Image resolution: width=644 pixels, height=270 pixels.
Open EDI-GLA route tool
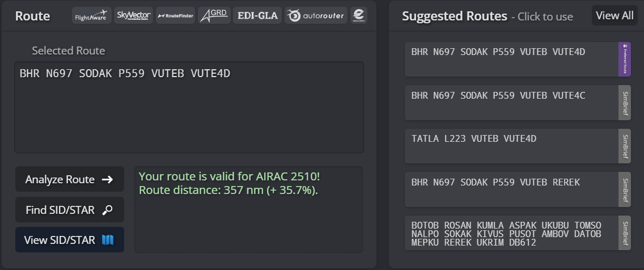click(257, 15)
